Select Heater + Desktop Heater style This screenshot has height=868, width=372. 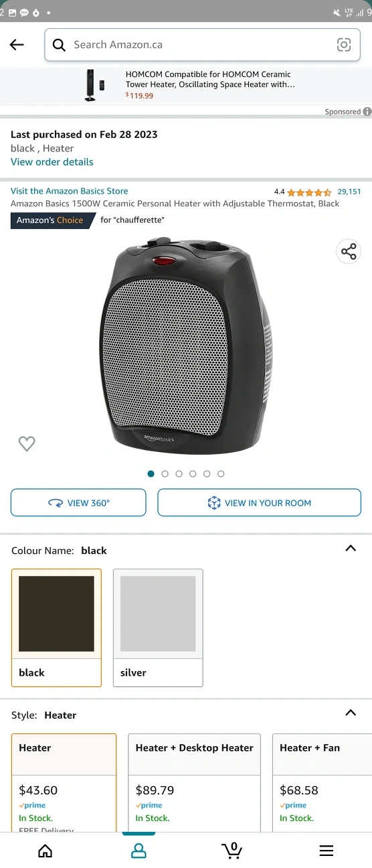(194, 782)
